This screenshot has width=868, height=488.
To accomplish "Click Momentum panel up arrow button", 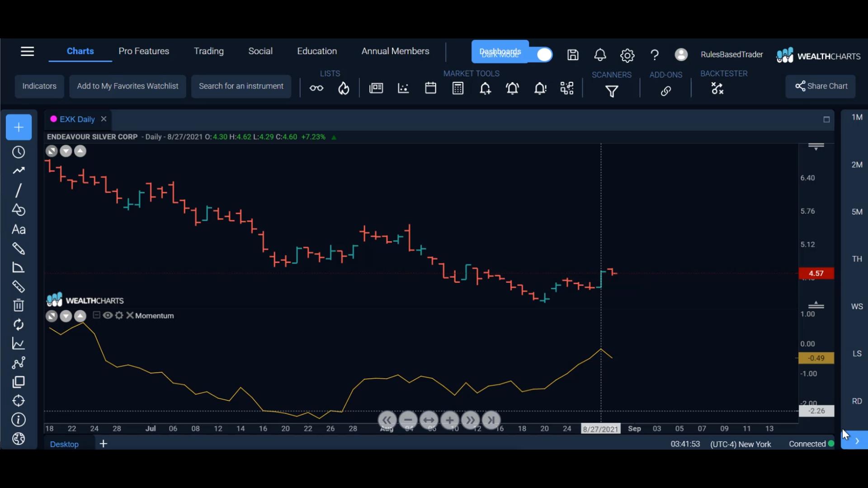I will click(x=80, y=316).
